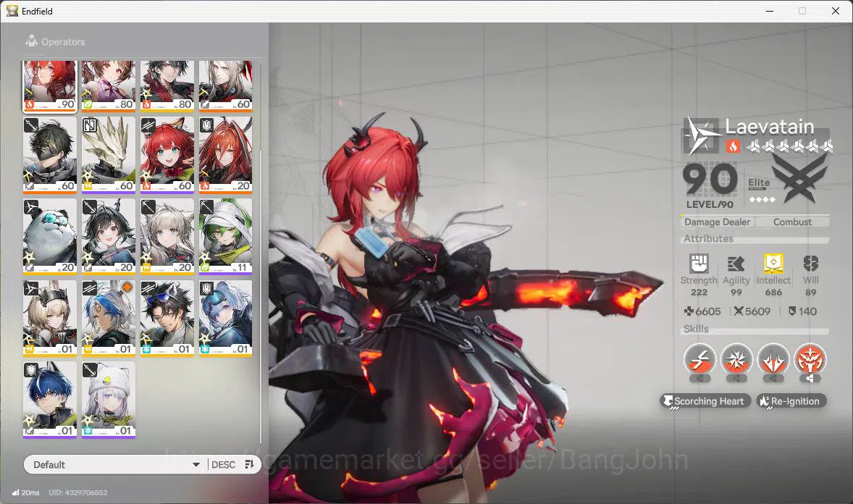Screen dimensions: 853x504
Task: Select the level 90 red-haired Laevatain portrait
Action: click(x=49, y=85)
